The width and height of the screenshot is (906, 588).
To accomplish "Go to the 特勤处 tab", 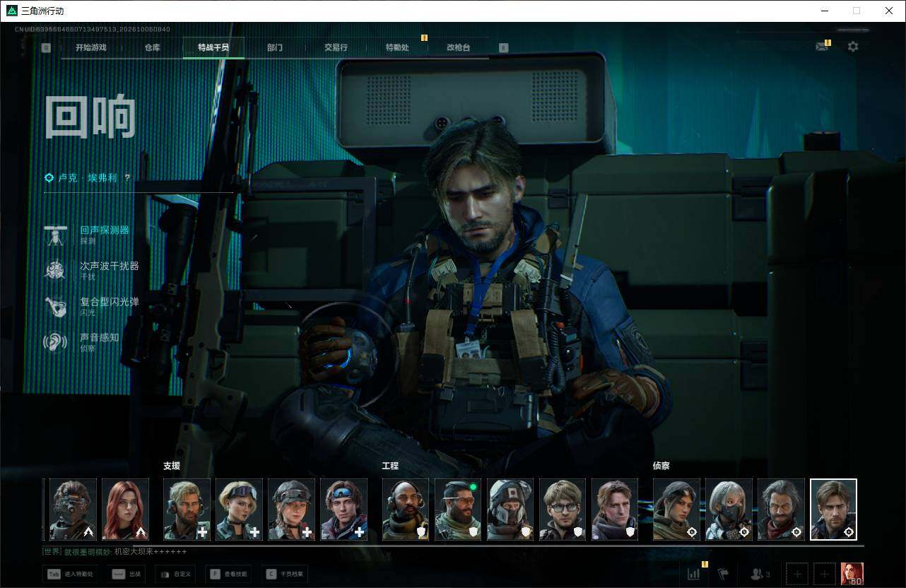I will 397,47.
